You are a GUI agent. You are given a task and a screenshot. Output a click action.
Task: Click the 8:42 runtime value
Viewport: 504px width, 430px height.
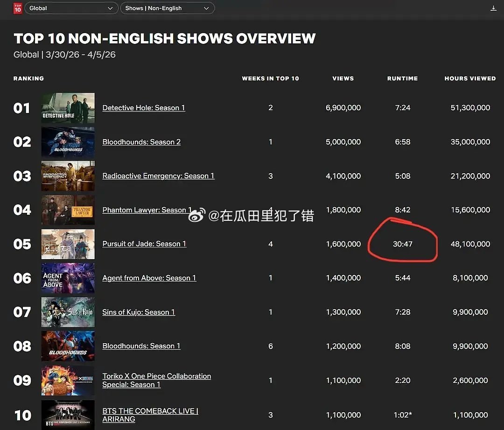tap(402, 210)
